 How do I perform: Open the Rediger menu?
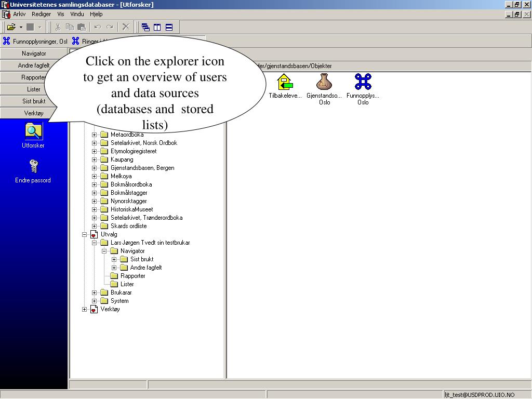coord(42,14)
